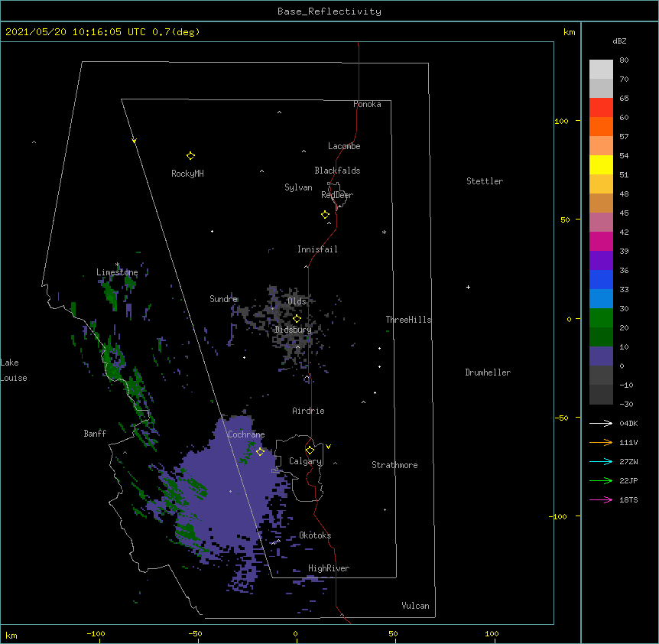Click the Sundre label
Image resolution: width=659 pixels, height=644 pixels.
coord(223,299)
